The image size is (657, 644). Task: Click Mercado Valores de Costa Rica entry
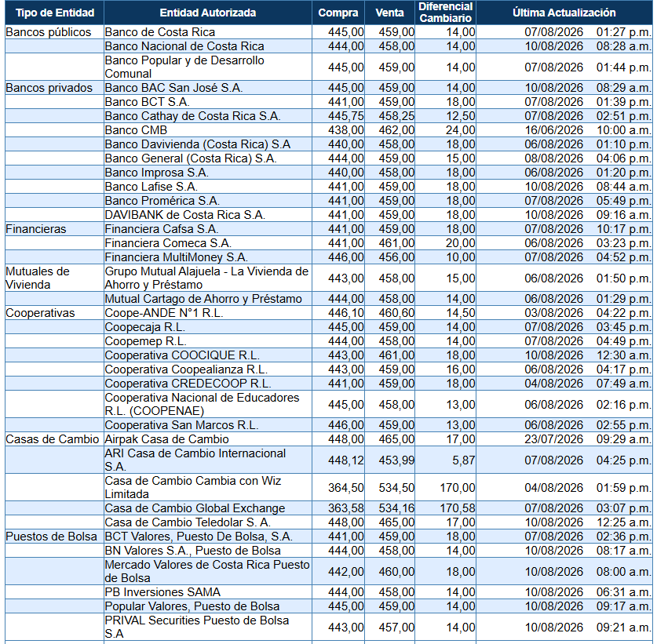[x=207, y=572]
